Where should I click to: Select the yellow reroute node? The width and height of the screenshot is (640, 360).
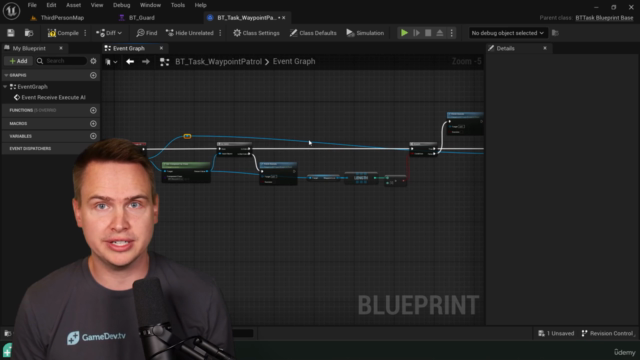click(x=187, y=136)
